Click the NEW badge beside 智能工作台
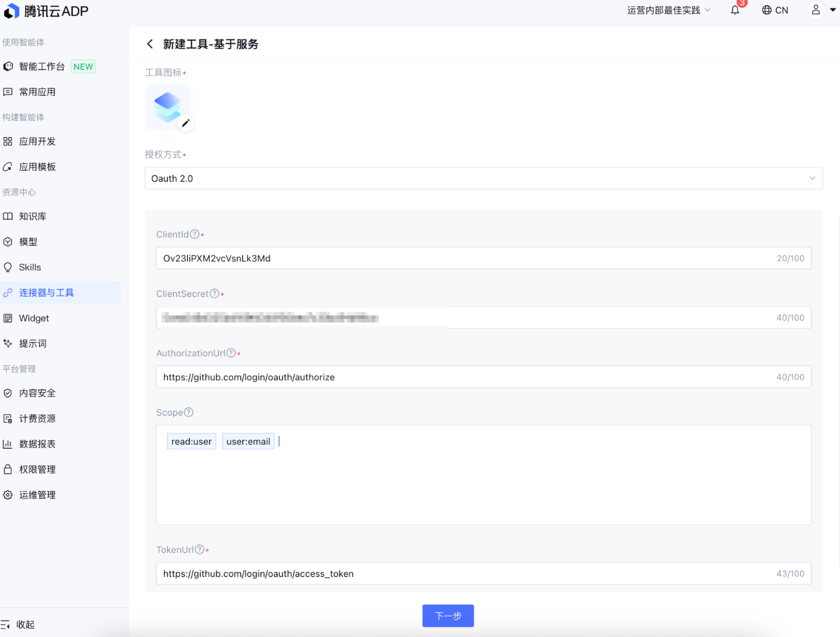Image resolution: width=840 pixels, height=637 pixels. [83, 66]
